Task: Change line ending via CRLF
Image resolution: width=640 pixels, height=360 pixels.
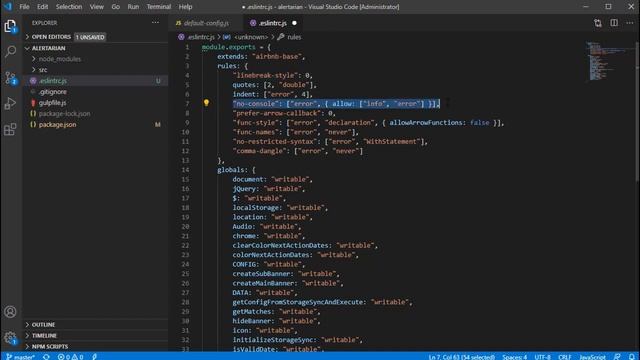Action: coord(564,357)
